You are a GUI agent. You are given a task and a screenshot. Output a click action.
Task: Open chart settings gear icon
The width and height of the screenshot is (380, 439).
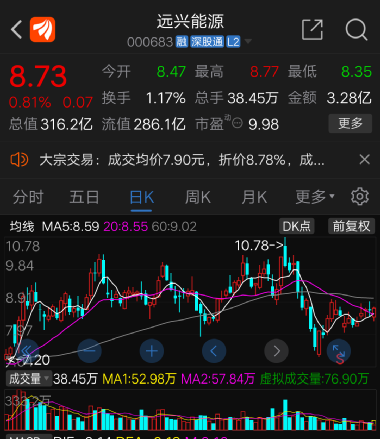click(x=360, y=196)
